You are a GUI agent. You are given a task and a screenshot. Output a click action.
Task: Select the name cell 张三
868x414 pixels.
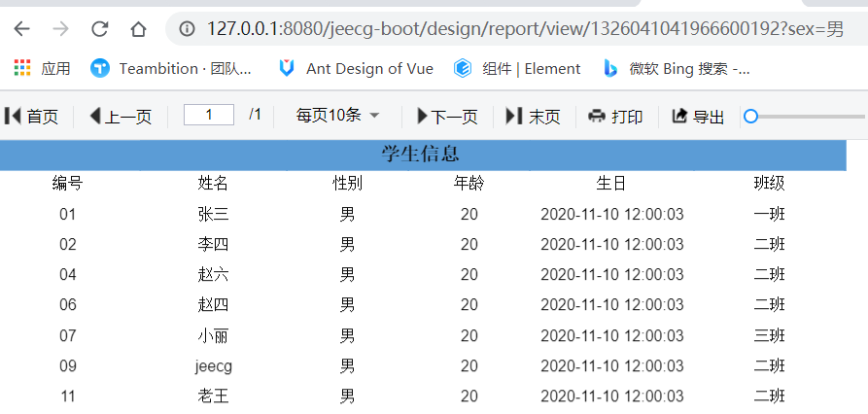pos(213,214)
